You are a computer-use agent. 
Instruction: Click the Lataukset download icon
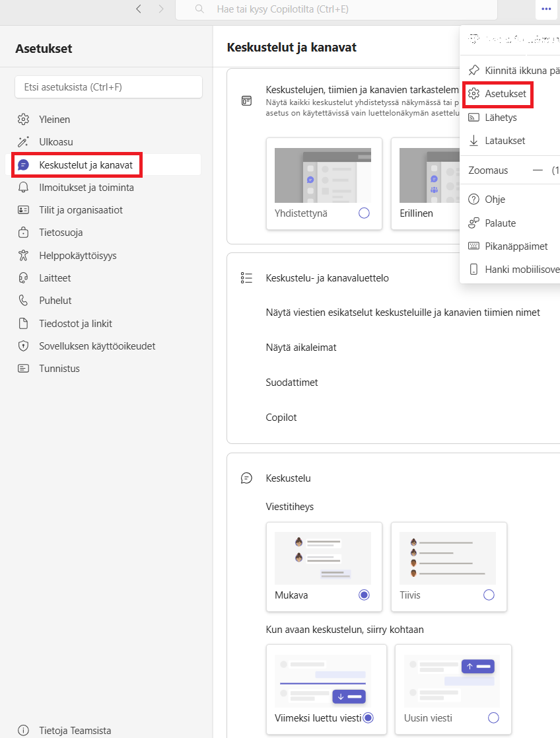(x=474, y=140)
